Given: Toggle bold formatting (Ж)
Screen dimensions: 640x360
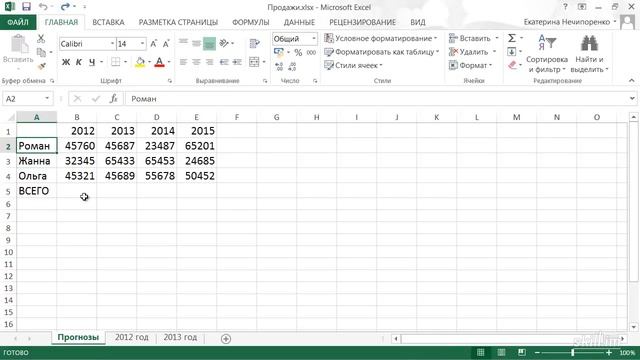Looking at the screenshot, I should pos(66,62).
